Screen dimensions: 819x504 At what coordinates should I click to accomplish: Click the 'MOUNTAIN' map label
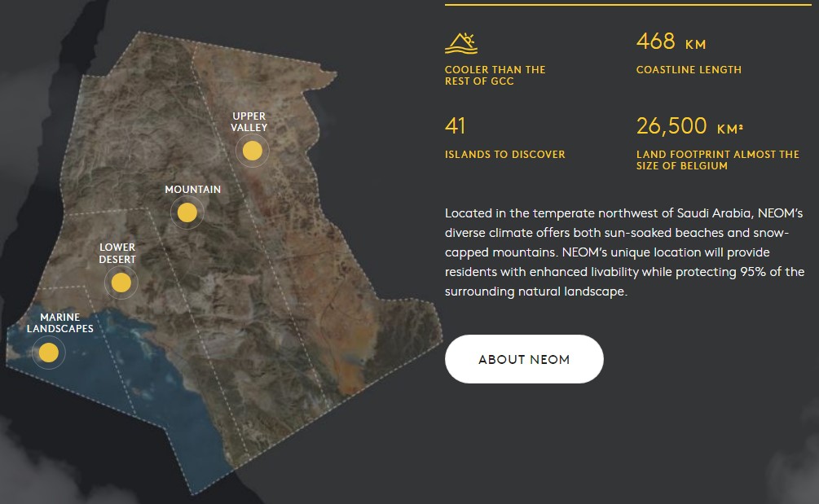coord(193,190)
